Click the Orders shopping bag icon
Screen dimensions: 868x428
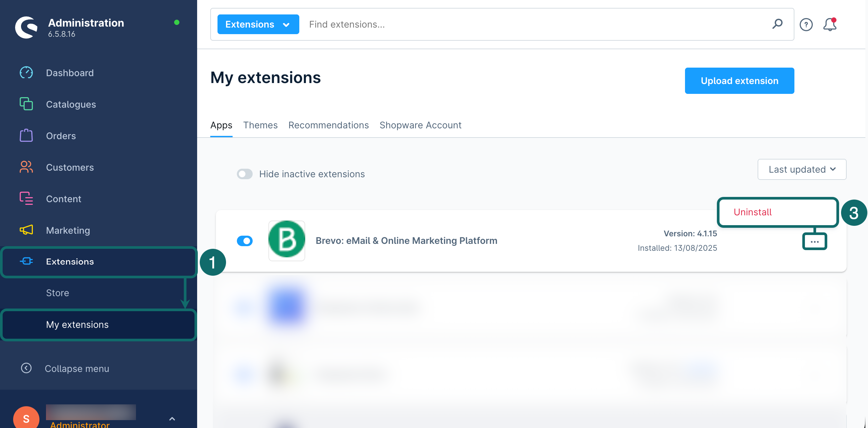(x=26, y=135)
